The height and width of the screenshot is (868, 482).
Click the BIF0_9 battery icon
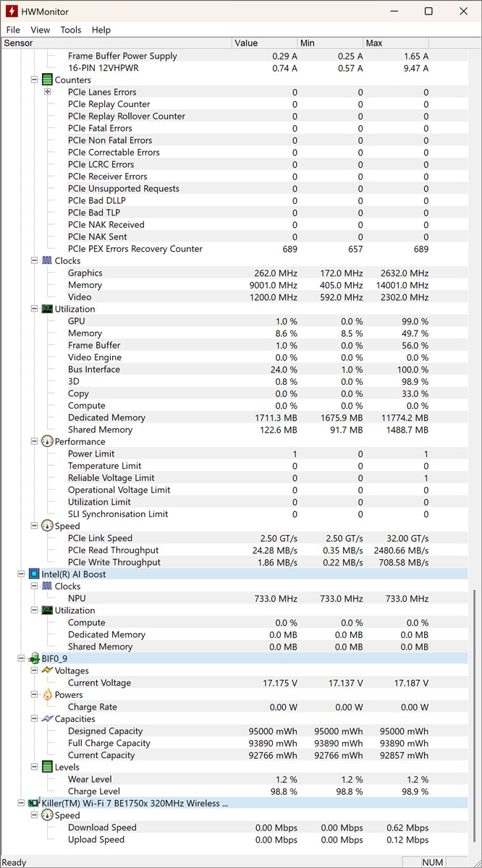coord(34,659)
